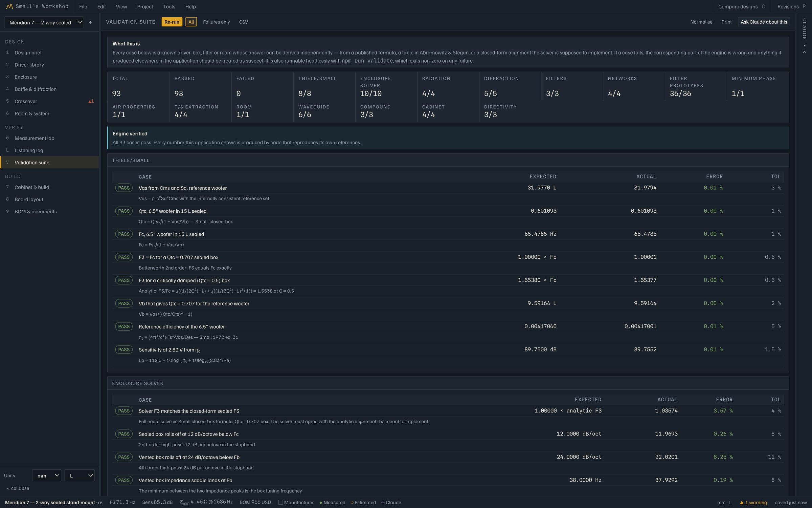Open the Meridian 7 design dropdown
This screenshot has width=812, height=508.
pos(44,22)
